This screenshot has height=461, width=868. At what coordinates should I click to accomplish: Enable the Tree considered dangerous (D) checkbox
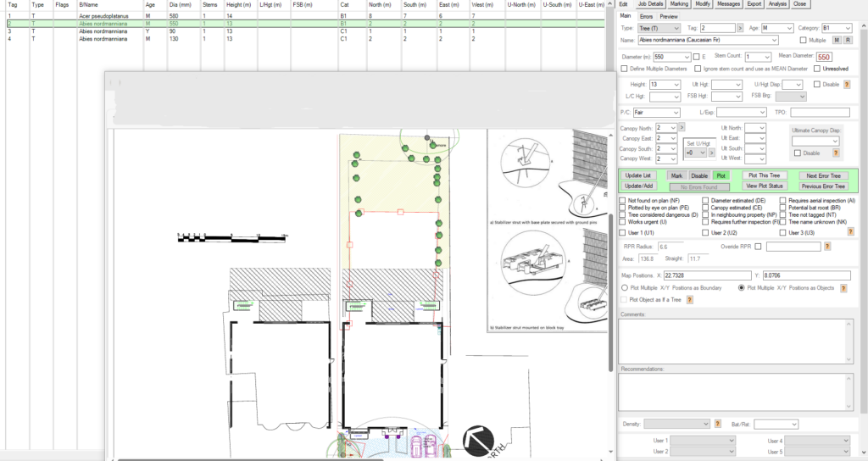(623, 215)
